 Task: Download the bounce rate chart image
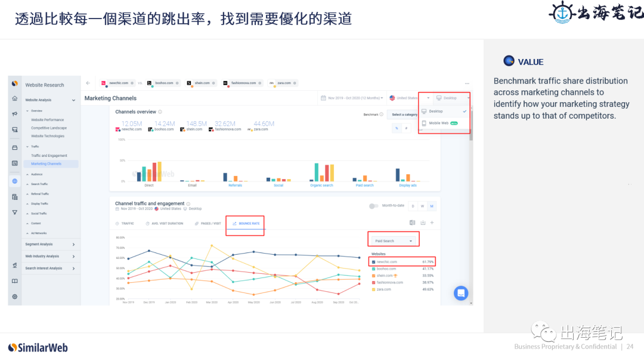tap(423, 223)
